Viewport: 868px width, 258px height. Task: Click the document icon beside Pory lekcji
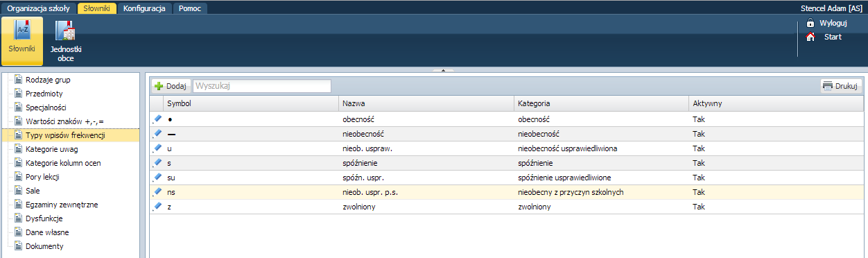click(19, 177)
